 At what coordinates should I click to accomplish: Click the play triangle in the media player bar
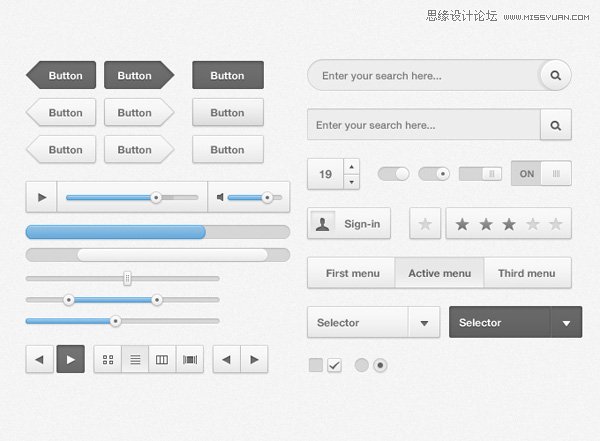click(x=42, y=197)
